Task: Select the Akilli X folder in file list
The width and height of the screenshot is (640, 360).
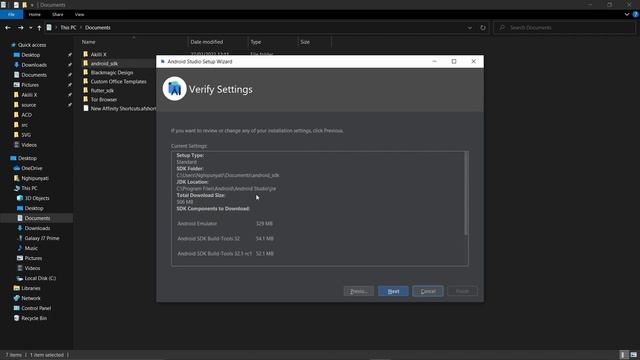Action: tap(98, 54)
